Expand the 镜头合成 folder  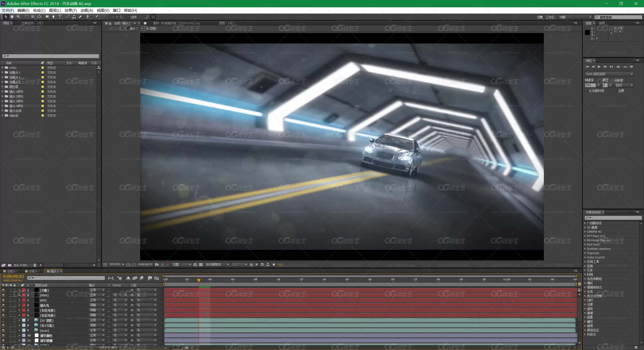(3, 111)
